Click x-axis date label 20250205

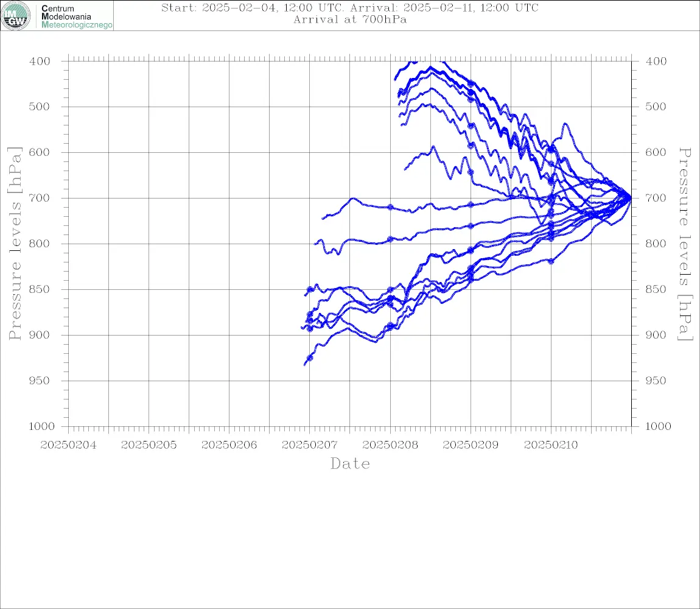point(149,445)
